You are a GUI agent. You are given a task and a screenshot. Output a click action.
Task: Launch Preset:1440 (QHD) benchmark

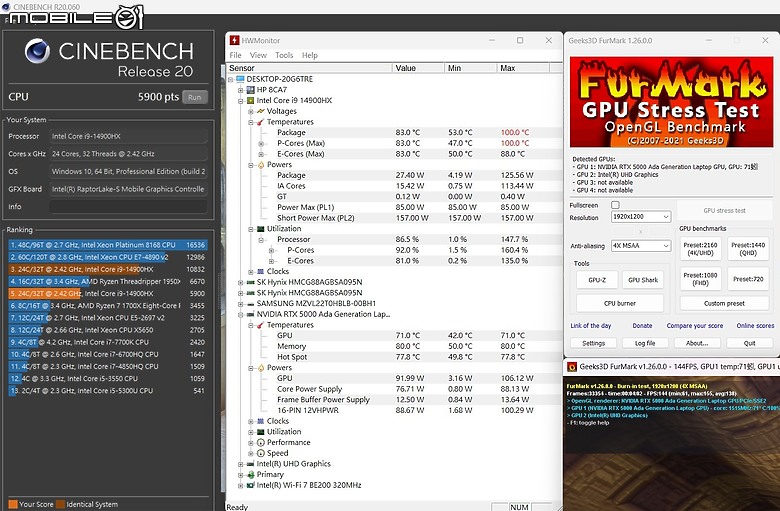(748, 249)
